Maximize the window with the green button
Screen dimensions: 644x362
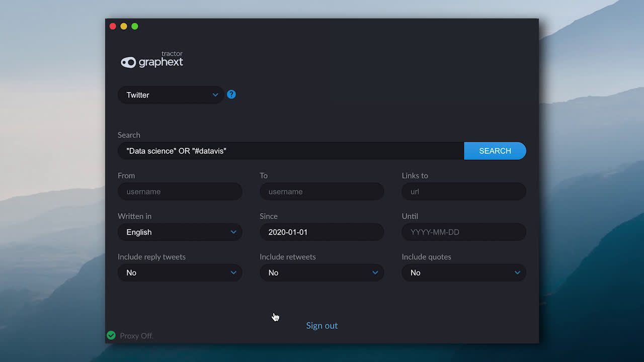[135, 26]
